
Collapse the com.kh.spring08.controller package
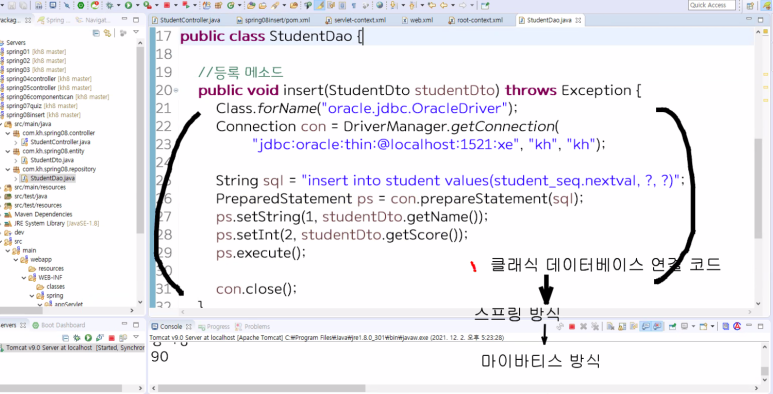click(8, 133)
